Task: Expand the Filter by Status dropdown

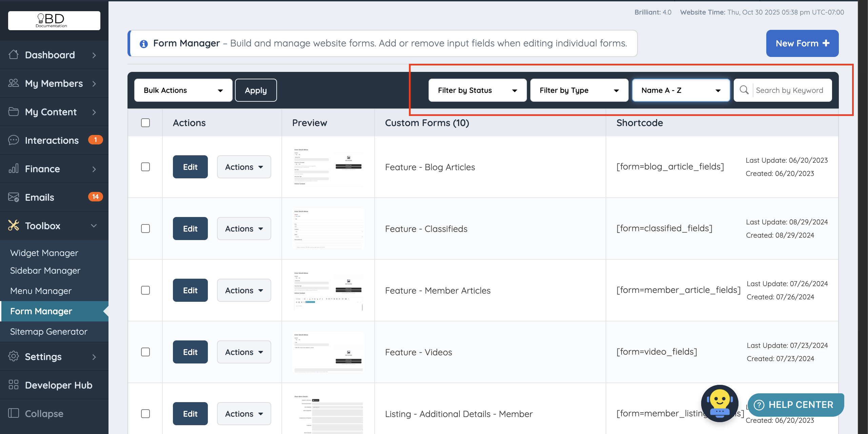Action: 477,90
